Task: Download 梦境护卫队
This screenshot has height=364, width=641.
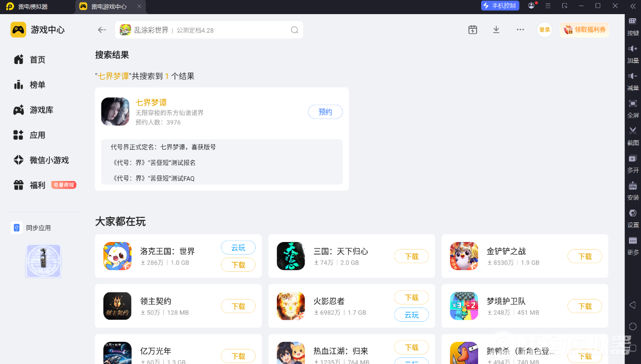Action: 585,306
